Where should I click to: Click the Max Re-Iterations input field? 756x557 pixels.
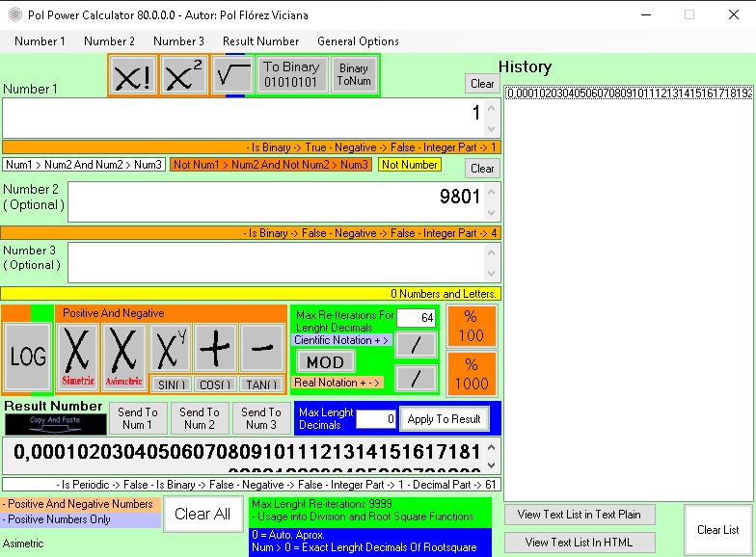[416, 317]
